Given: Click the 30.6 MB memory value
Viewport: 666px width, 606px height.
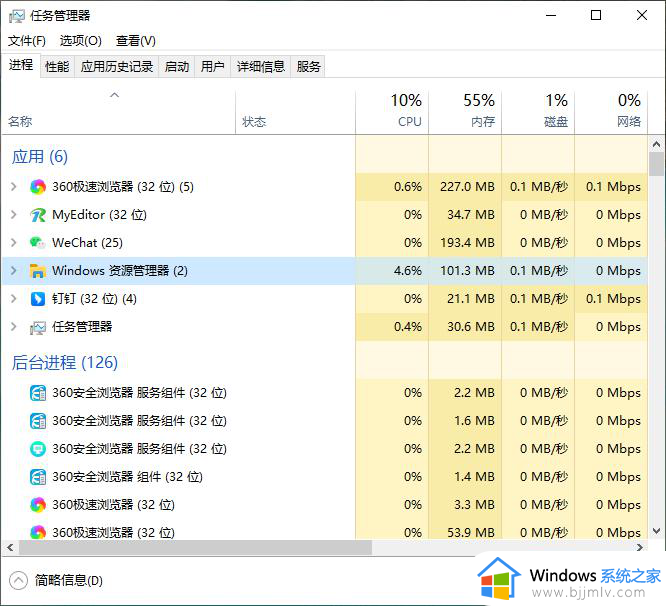Looking at the screenshot, I should pyautogui.click(x=471, y=327).
